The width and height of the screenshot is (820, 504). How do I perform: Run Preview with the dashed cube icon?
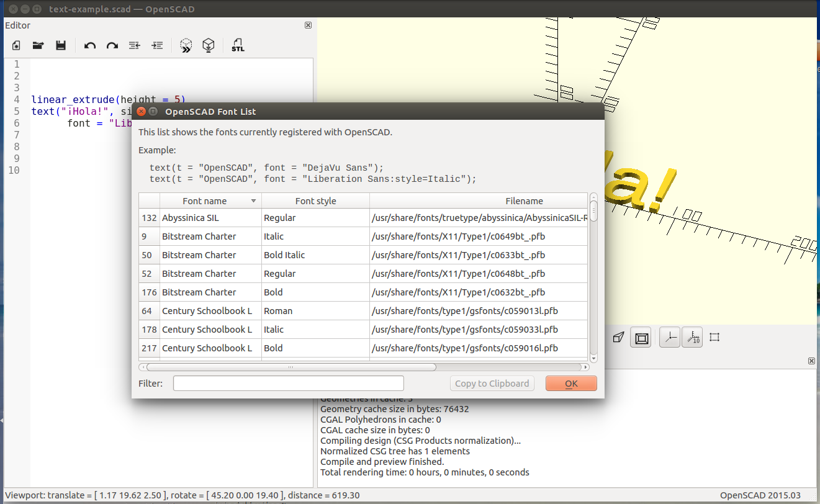pos(186,45)
